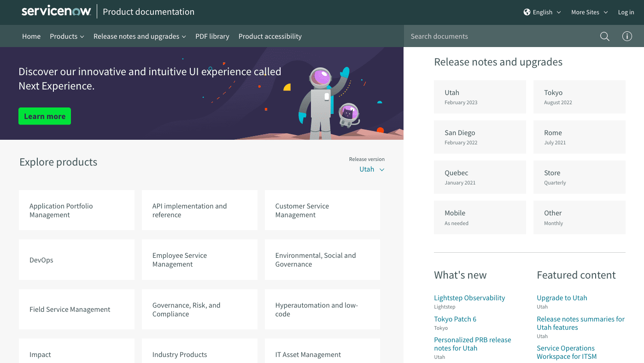Open the PDF library page

coord(212,36)
